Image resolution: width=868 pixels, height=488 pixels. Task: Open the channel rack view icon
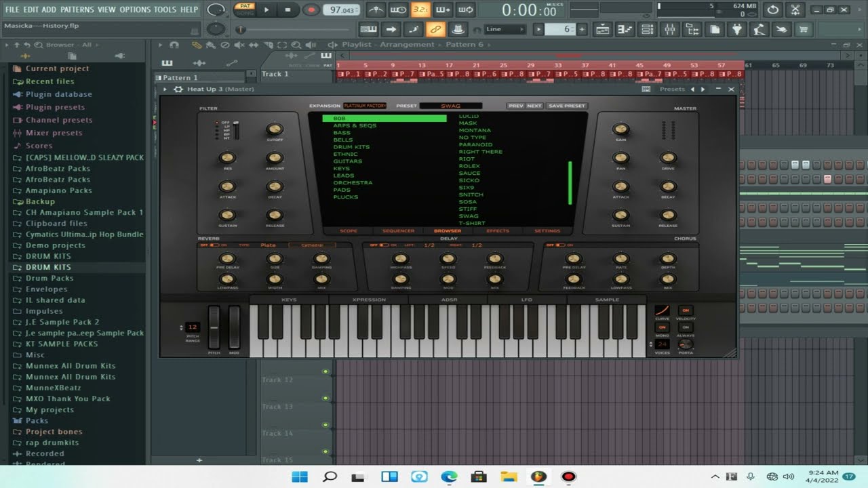[647, 29]
